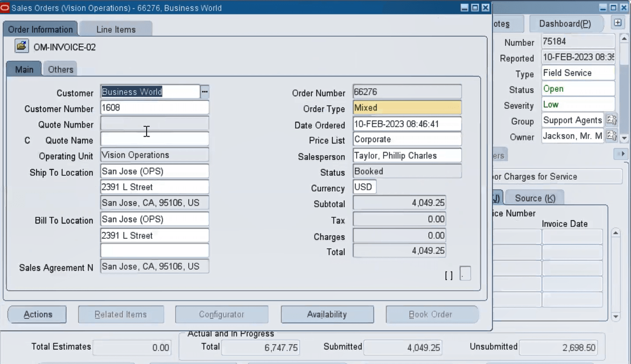Click the Quote Number field
The image size is (631, 364).
155,123
